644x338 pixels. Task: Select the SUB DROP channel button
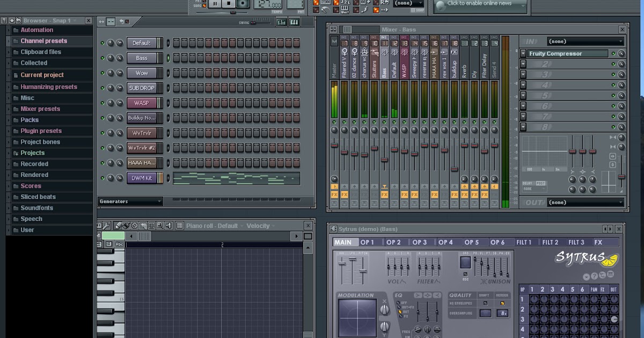click(x=142, y=88)
